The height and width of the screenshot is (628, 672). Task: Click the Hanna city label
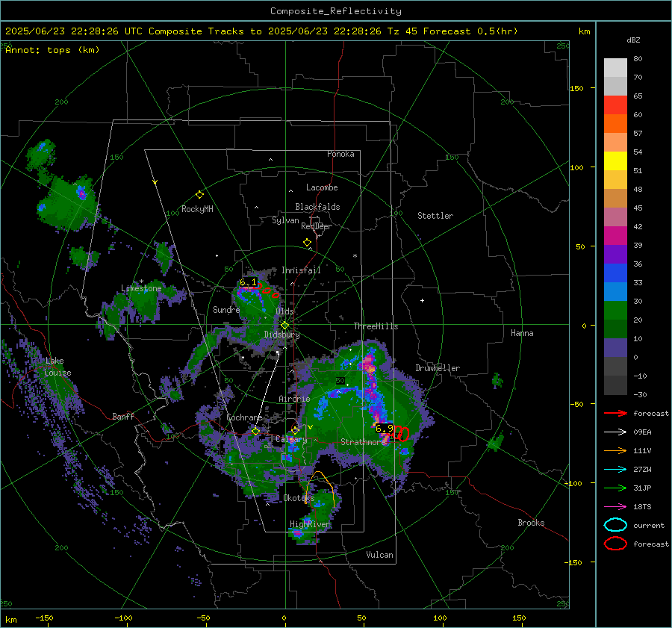coord(522,333)
